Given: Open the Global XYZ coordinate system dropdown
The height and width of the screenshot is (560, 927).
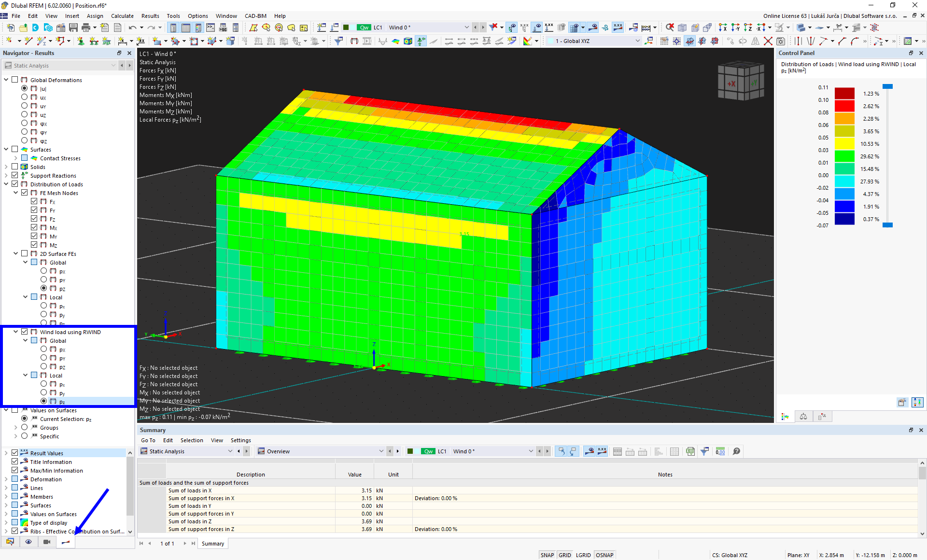Looking at the screenshot, I should (x=637, y=41).
